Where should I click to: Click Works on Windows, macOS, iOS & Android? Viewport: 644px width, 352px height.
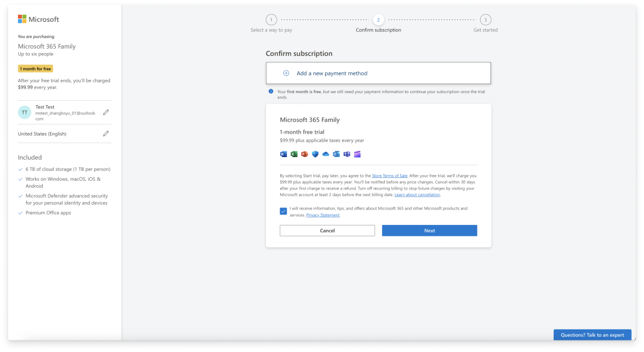pyautogui.click(x=63, y=182)
